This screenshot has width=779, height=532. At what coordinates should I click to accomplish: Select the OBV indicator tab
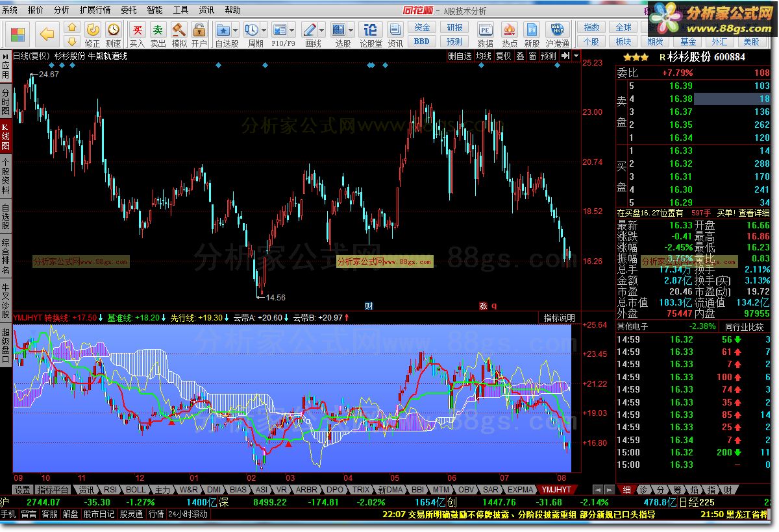pos(466,489)
